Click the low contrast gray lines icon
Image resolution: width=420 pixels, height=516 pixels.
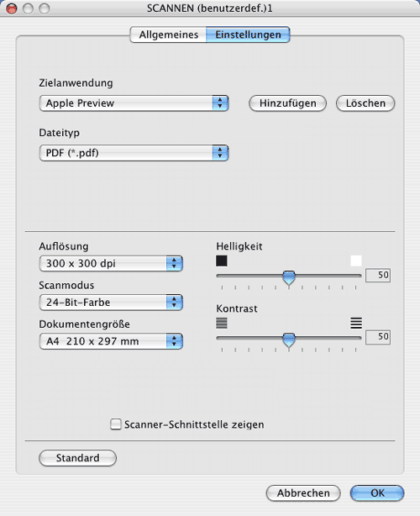pos(222,323)
